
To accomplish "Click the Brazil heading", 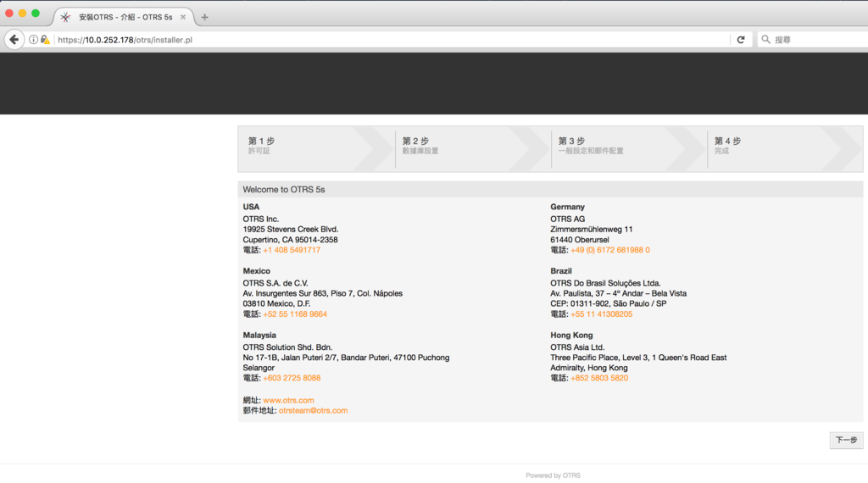I will point(561,271).
